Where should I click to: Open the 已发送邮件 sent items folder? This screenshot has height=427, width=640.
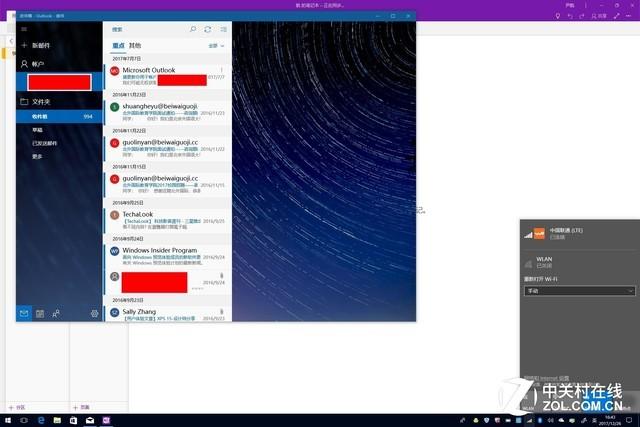[44, 143]
